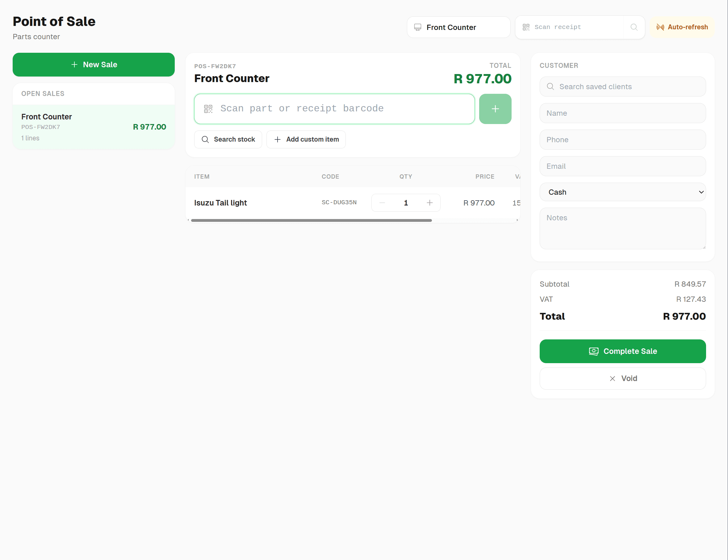Void the current sale

(623, 379)
